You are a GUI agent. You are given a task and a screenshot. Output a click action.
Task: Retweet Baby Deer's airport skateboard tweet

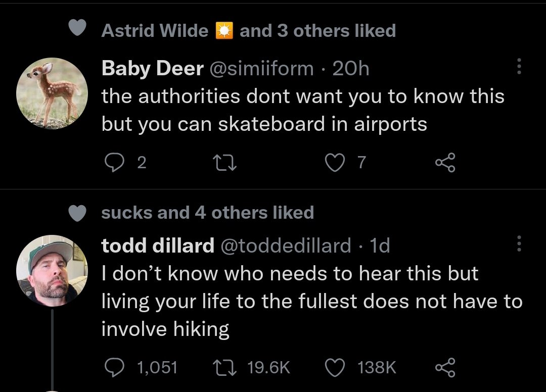pos(225,163)
